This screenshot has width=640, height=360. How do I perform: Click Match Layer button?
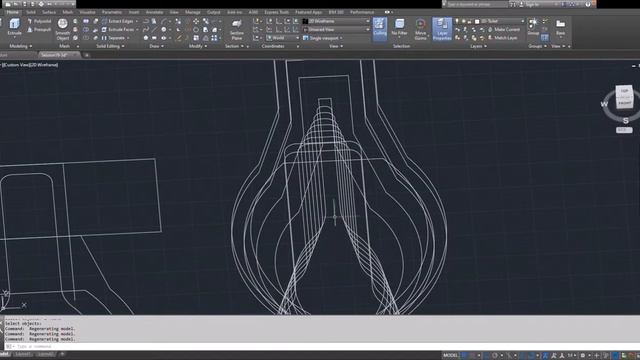click(503, 38)
